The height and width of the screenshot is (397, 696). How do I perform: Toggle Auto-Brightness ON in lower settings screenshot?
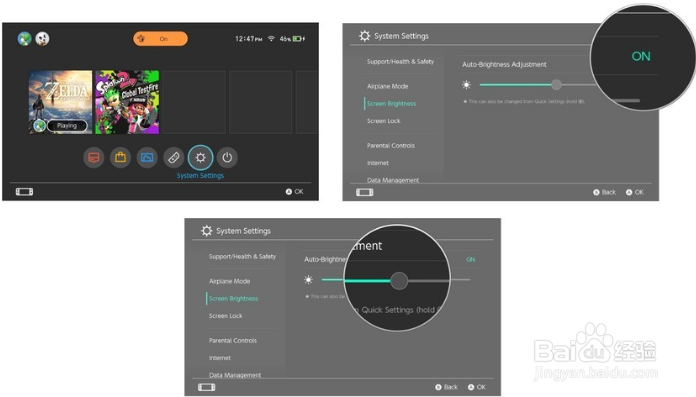471,259
